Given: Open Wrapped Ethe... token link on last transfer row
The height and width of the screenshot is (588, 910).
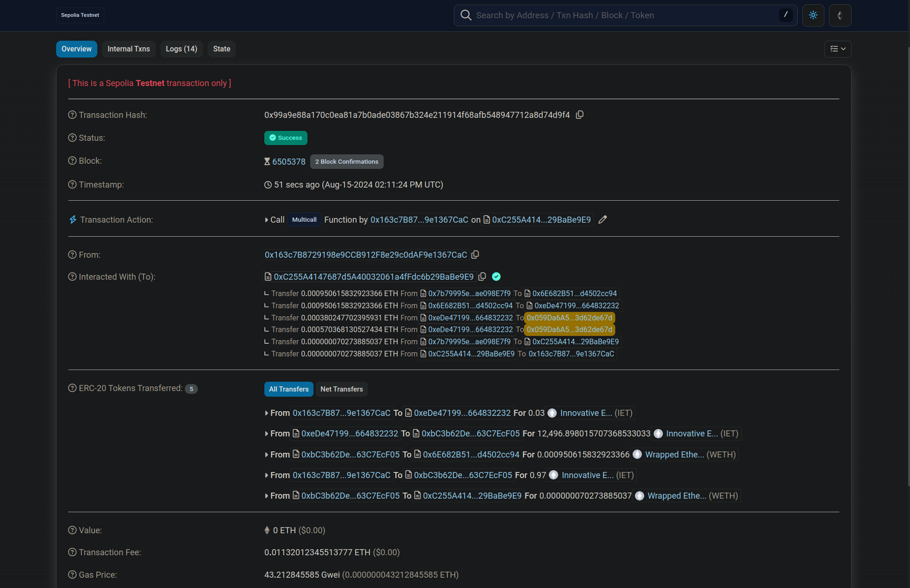Looking at the screenshot, I should click(677, 496).
